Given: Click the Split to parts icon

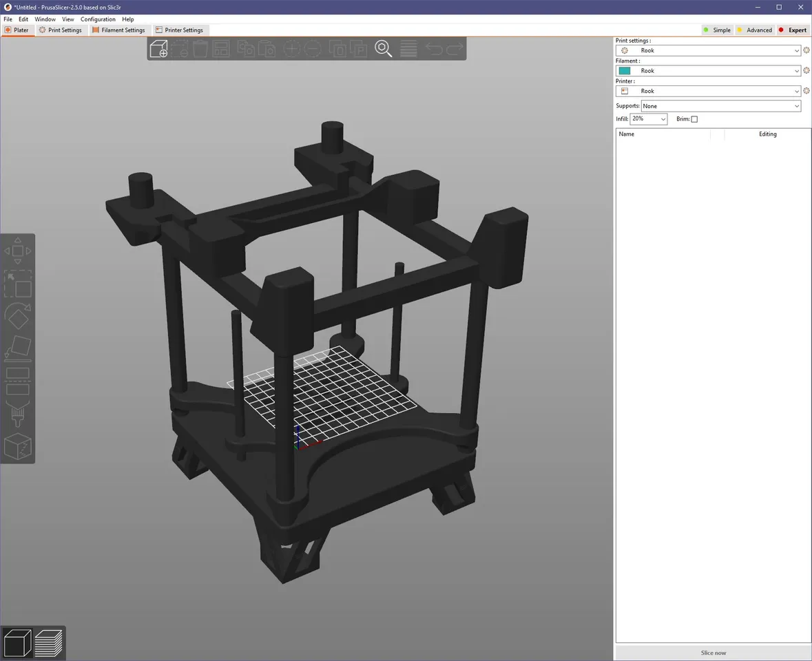Looking at the screenshot, I should 358,49.
